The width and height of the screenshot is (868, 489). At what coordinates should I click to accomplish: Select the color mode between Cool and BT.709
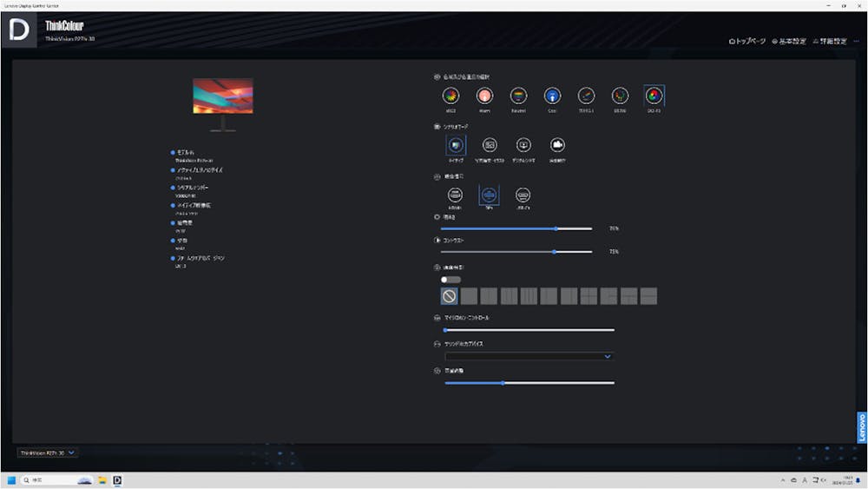pyautogui.click(x=586, y=96)
